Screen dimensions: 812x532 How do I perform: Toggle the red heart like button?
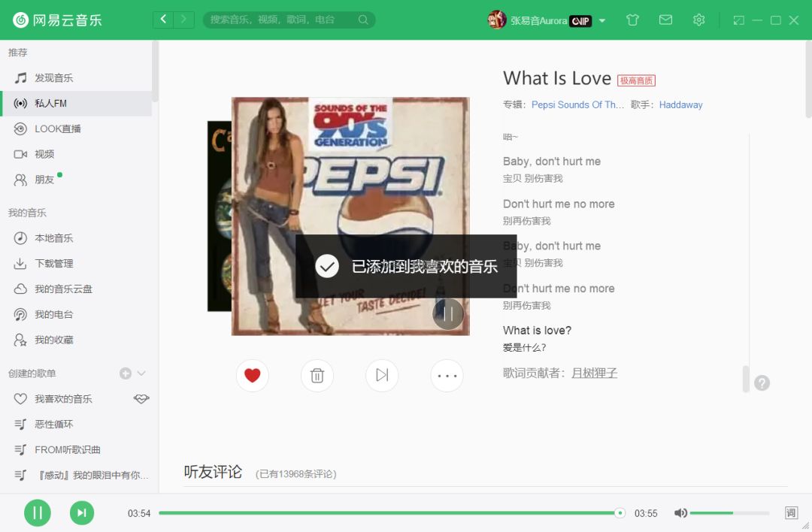(x=252, y=375)
